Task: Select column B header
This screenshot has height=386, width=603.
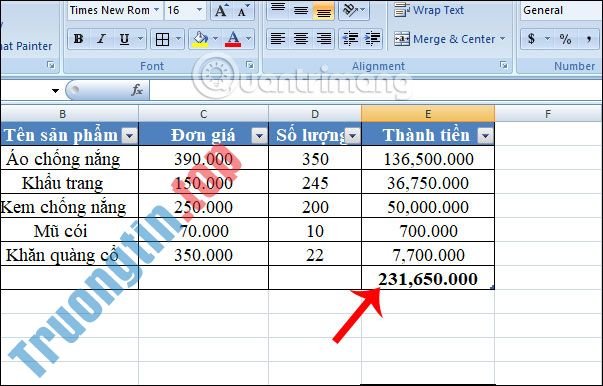Action: [x=69, y=114]
